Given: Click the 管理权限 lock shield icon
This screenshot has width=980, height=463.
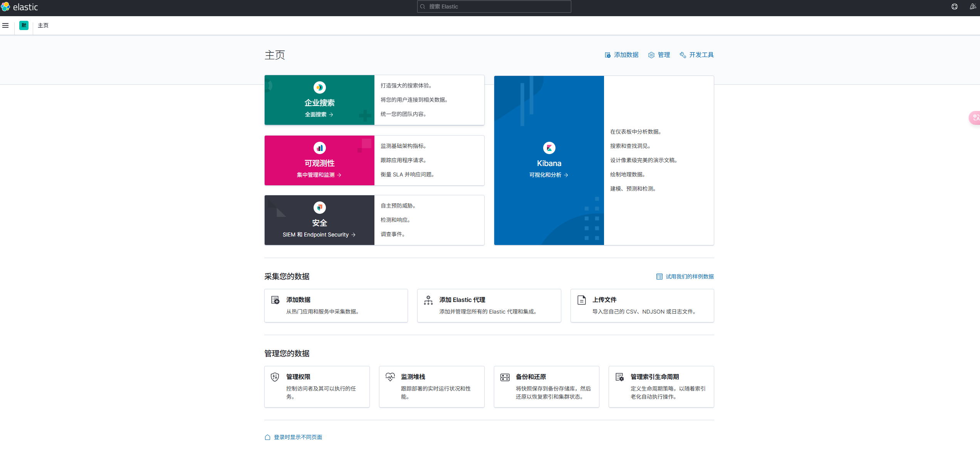Looking at the screenshot, I should [x=275, y=377].
